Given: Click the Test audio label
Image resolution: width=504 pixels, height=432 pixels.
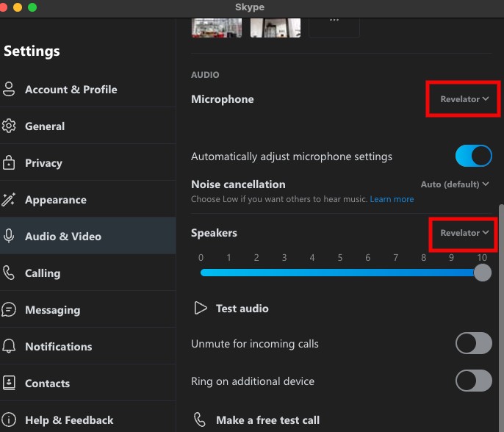Looking at the screenshot, I should coord(242,309).
